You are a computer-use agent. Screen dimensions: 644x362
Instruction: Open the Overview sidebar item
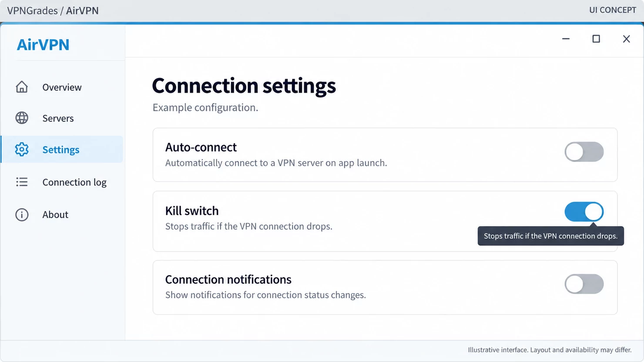coord(62,87)
